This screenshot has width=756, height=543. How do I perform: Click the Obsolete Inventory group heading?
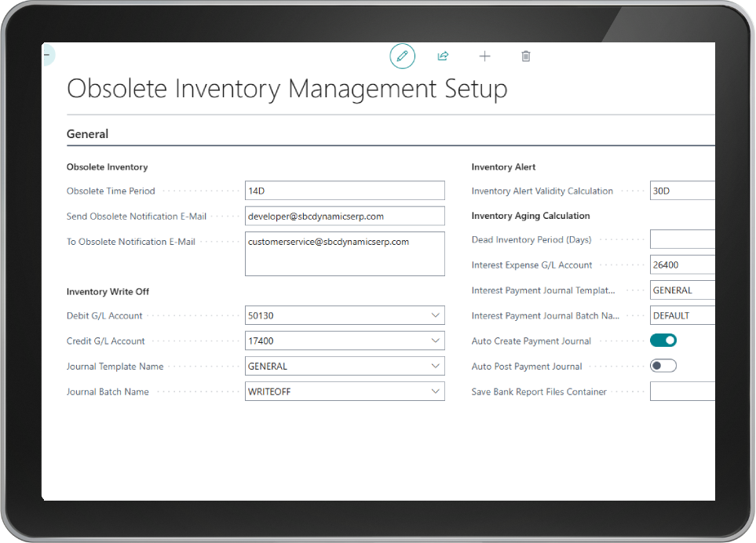click(x=107, y=167)
